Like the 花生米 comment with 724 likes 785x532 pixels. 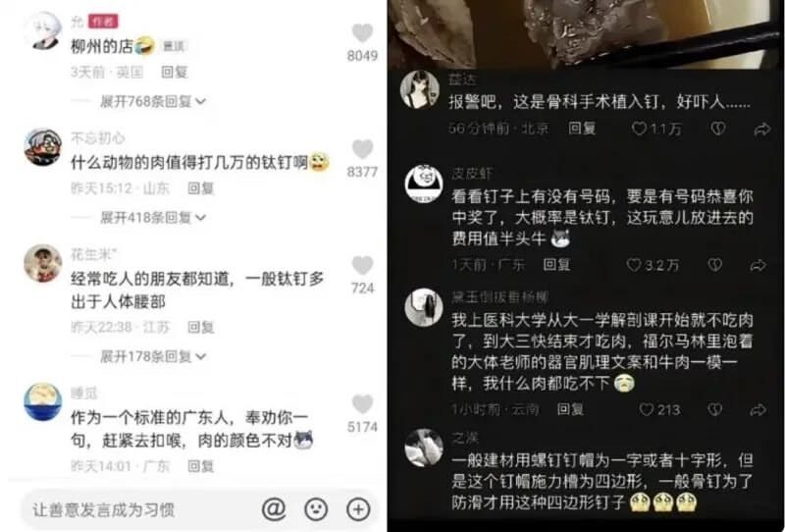click(362, 265)
